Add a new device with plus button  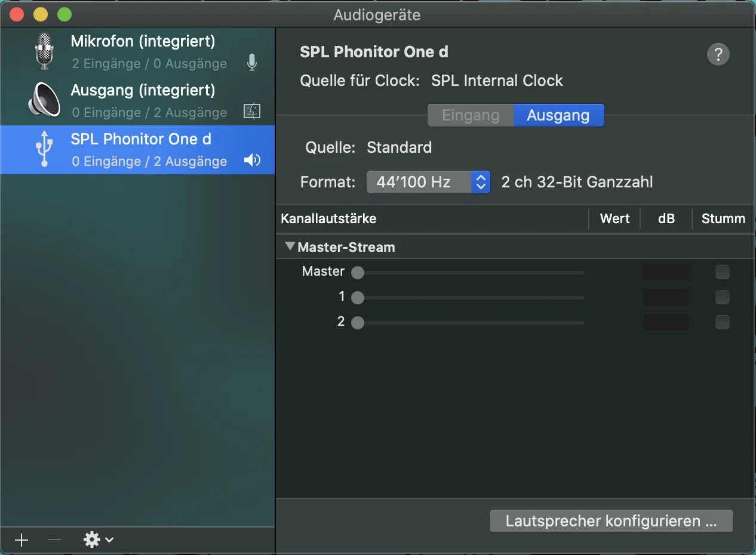[21, 540]
